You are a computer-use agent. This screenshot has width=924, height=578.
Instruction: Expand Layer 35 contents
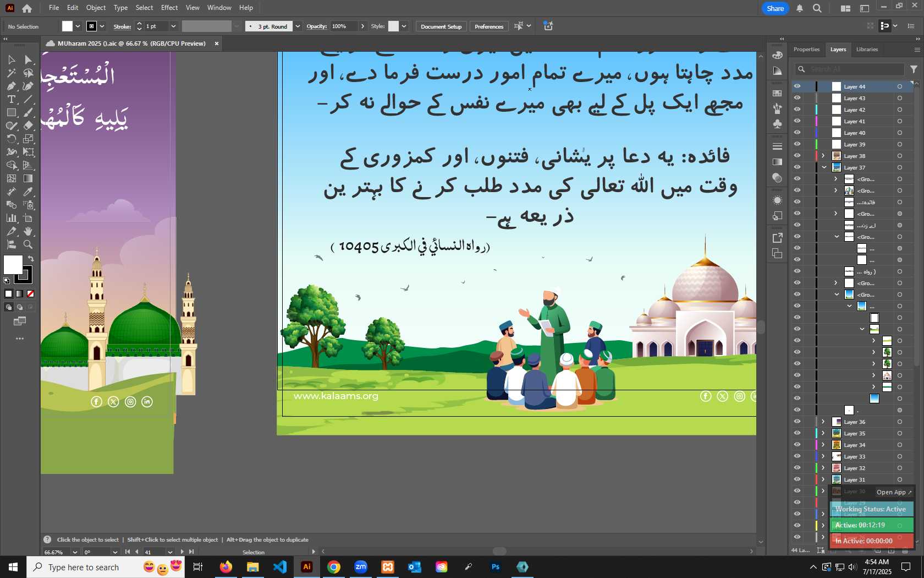pyautogui.click(x=823, y=433)
